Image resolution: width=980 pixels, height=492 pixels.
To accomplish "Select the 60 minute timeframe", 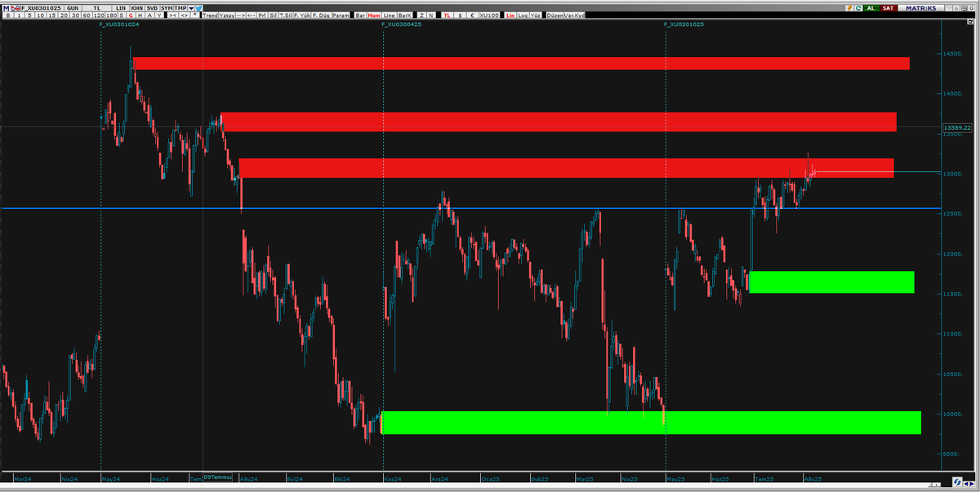I will 87,16.
